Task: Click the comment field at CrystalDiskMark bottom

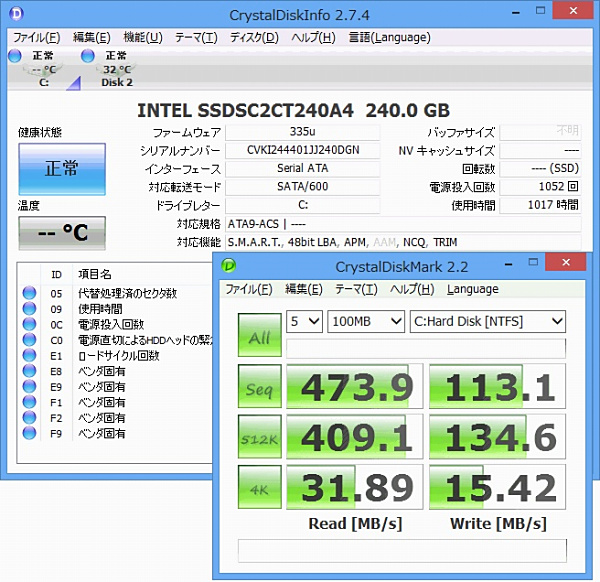Action: pyautogui.click(x=402, y=551)
